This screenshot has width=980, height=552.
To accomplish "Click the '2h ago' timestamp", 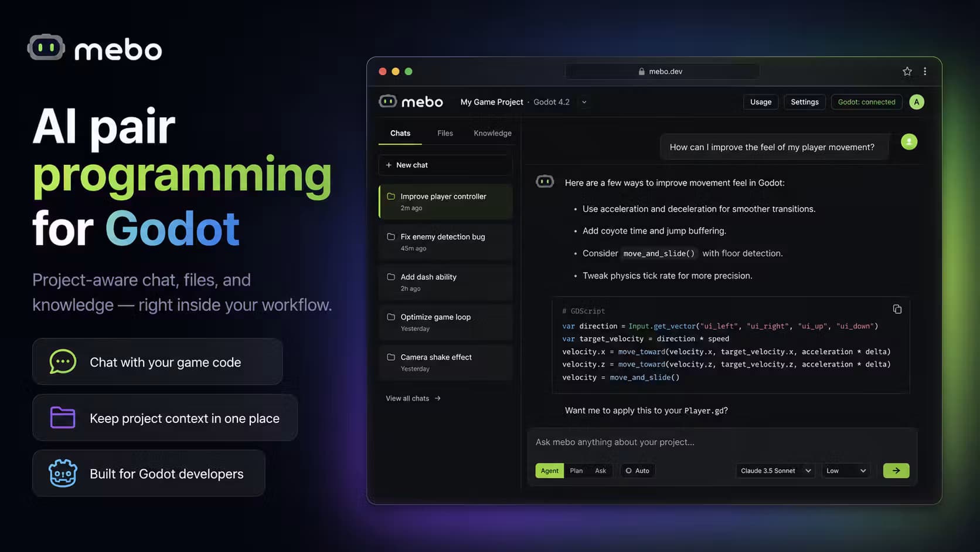I will pyautogui.click(x=410, y=289).
